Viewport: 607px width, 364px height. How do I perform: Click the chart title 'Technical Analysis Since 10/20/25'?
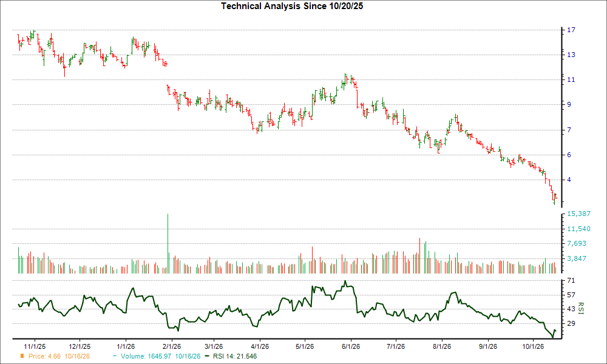tap(292, 6)
